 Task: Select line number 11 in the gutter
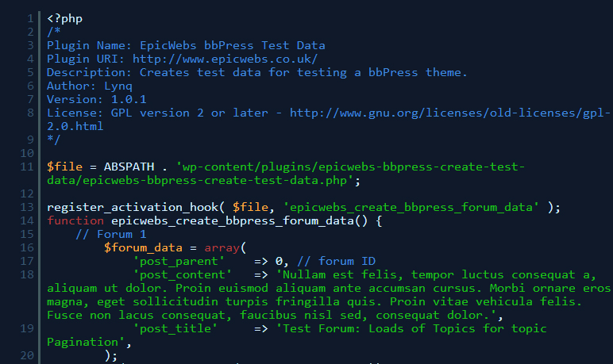[x=27, y=167]
